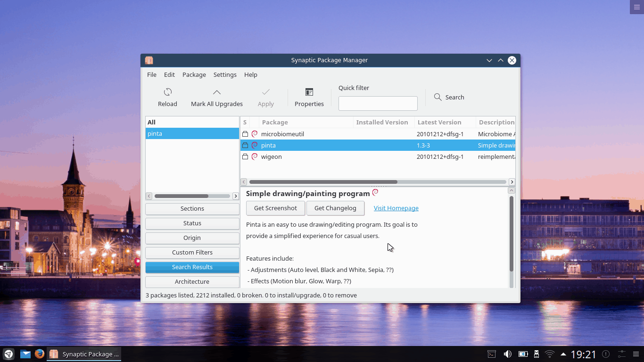The image size is (644, 362).
Task: Toggle status checkbox for wigeon
Action: click(245, 156)
